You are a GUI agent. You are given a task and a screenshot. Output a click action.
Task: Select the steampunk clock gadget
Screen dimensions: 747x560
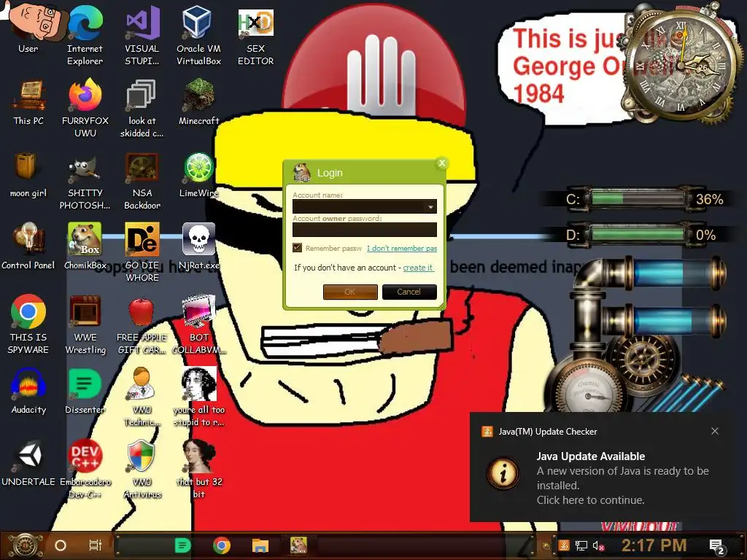click(681, 63)
